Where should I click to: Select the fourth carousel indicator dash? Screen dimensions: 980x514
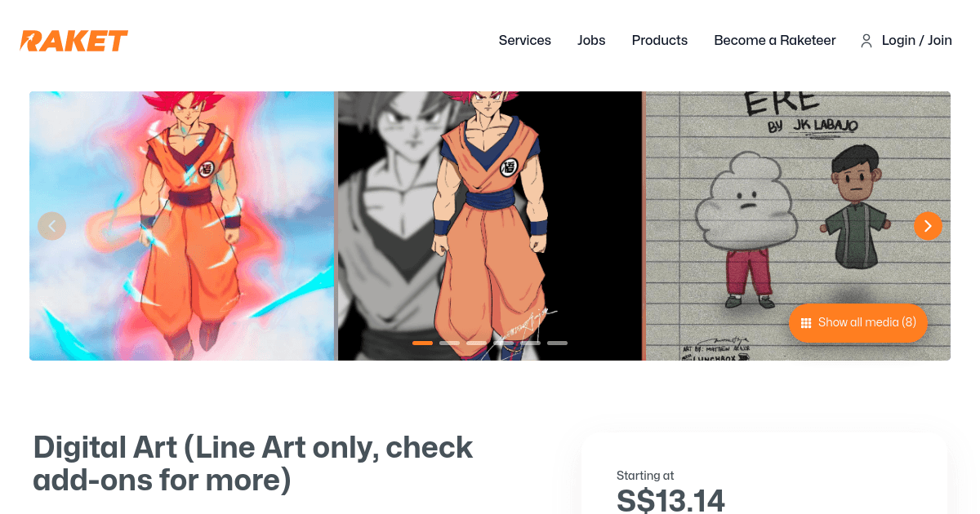click(503, 343)
